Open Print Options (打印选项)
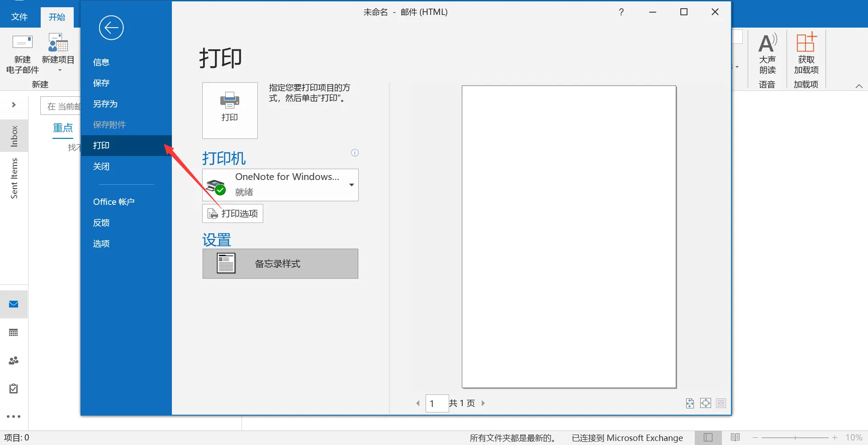Screen dimensions: 868x445 point(232,213)
